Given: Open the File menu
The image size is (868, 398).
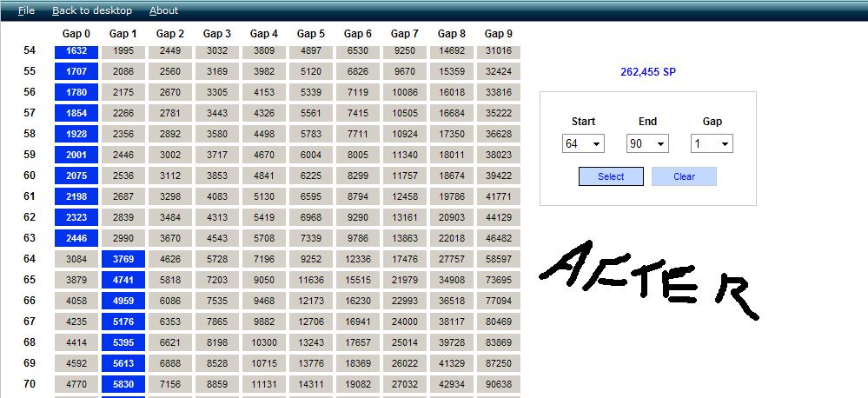Looking at the screenshot, I should click(x=26, y=10).
